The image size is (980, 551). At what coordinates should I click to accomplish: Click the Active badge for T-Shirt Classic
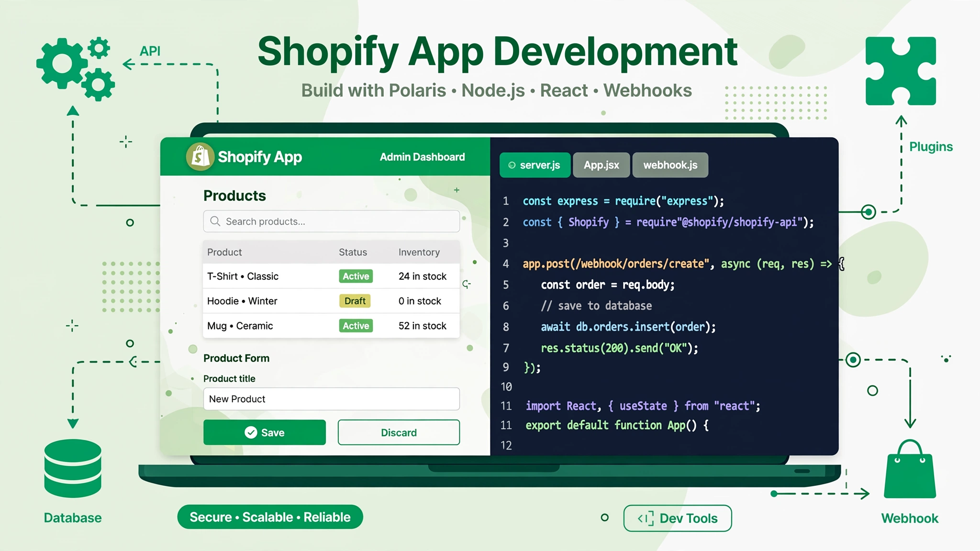(x=356, y=276)
